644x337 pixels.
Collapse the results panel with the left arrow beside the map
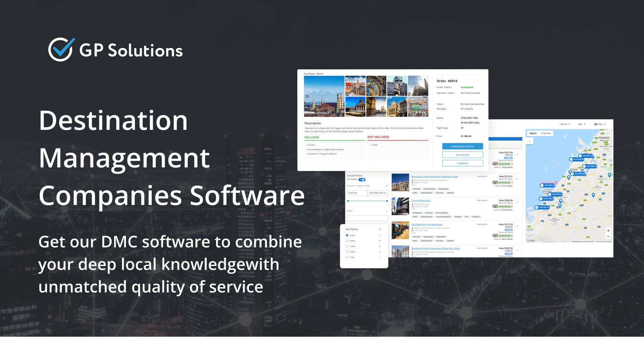[x=529, y=141]
